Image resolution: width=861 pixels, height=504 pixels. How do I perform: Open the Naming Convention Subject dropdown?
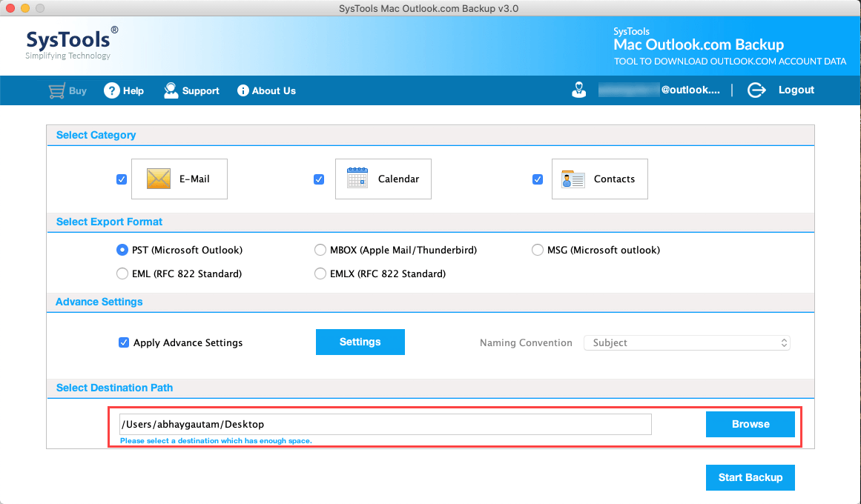tap(687, 342)
